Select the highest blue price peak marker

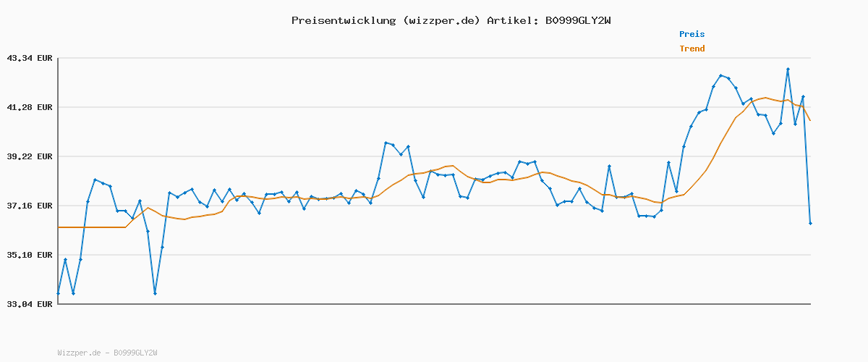tap(788, 70)
